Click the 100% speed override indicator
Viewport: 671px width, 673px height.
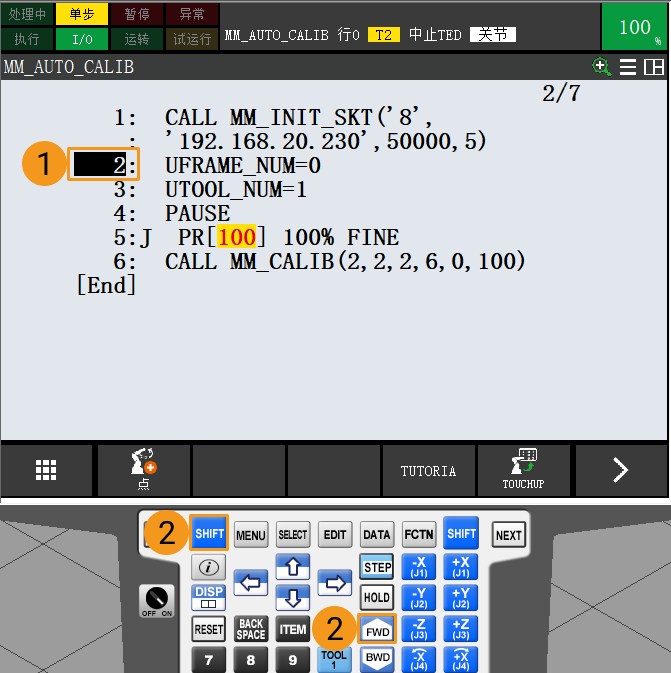point(635,27)
